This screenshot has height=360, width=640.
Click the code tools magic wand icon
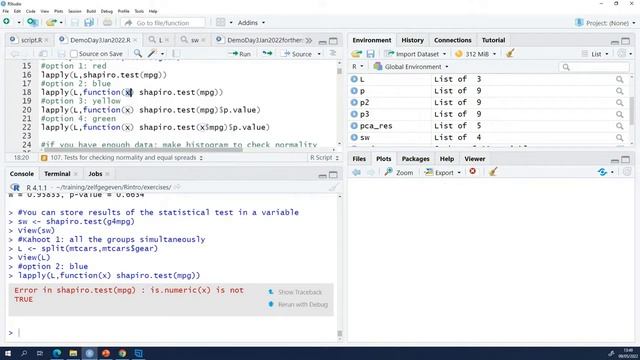coord(152,53)
